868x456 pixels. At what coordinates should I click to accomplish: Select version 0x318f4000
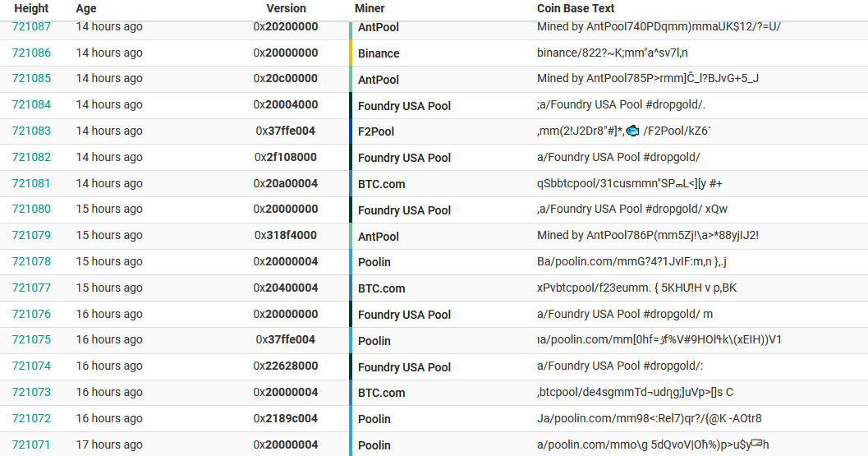pos(286,235)
